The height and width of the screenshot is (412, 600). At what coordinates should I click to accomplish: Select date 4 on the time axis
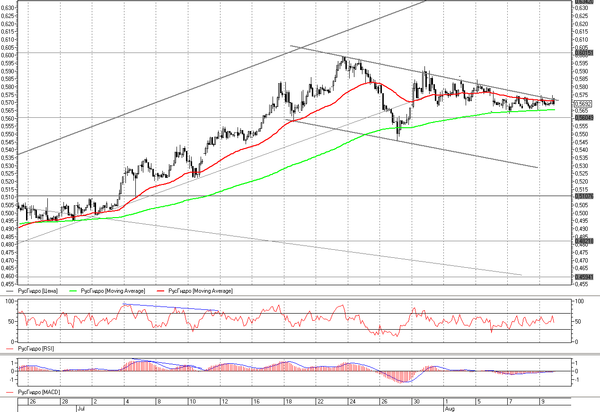coord(127,402)
